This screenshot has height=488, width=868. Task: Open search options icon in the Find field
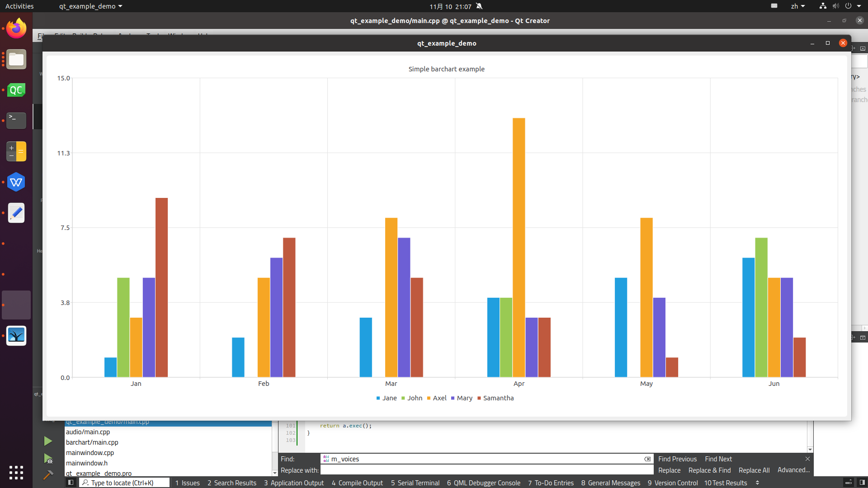[326, 459]
